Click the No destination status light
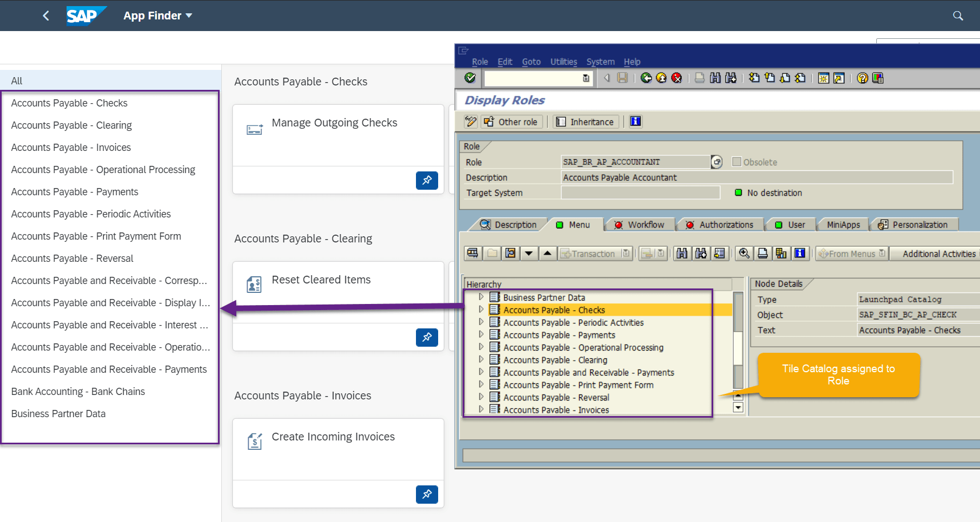The width and height of the screenshot is (980, 522). pos(738,192)
